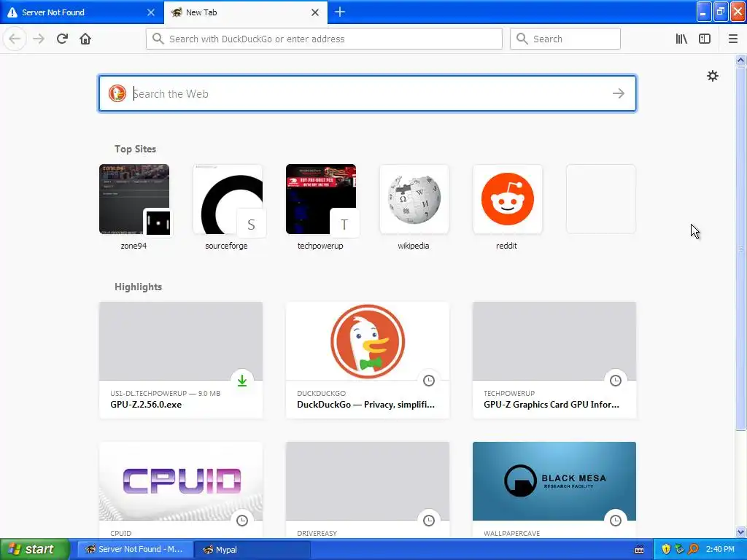Click the security shield tray icon
The width and height of the screenshot is (747, 560).
(666, 550)
